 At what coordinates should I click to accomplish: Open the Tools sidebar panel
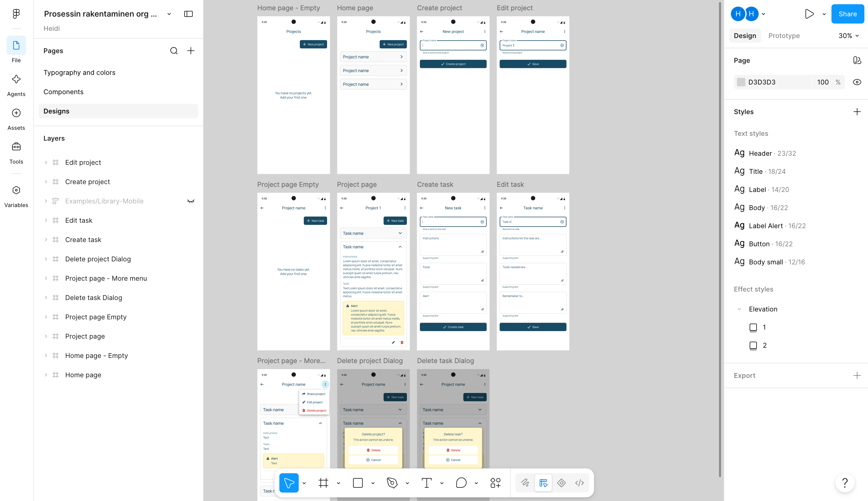[16, 152]
